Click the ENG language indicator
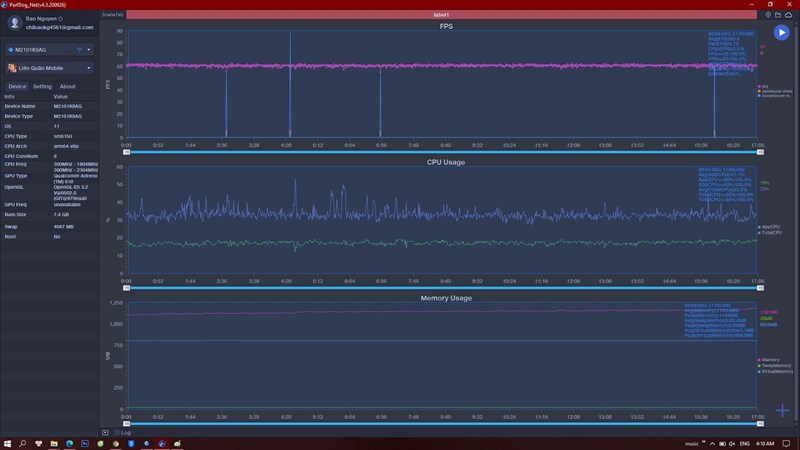800x450 pixels. pos(745,444)
